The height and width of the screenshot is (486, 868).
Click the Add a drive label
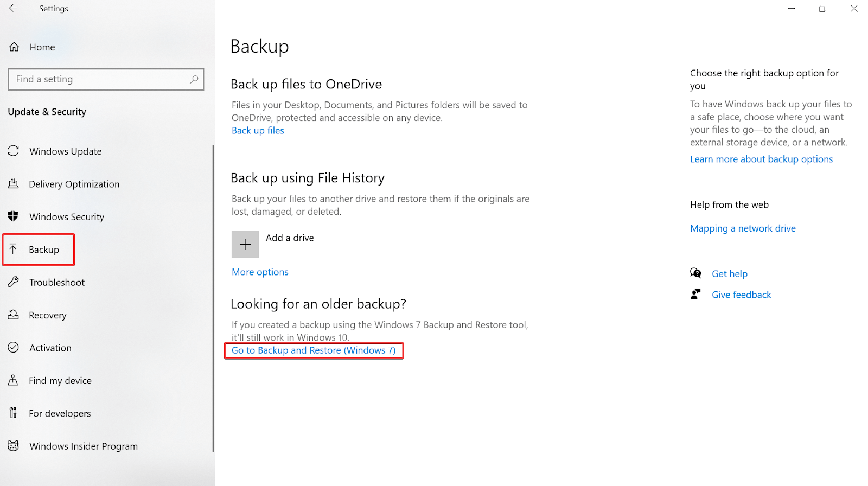click(x=290, y=238)
